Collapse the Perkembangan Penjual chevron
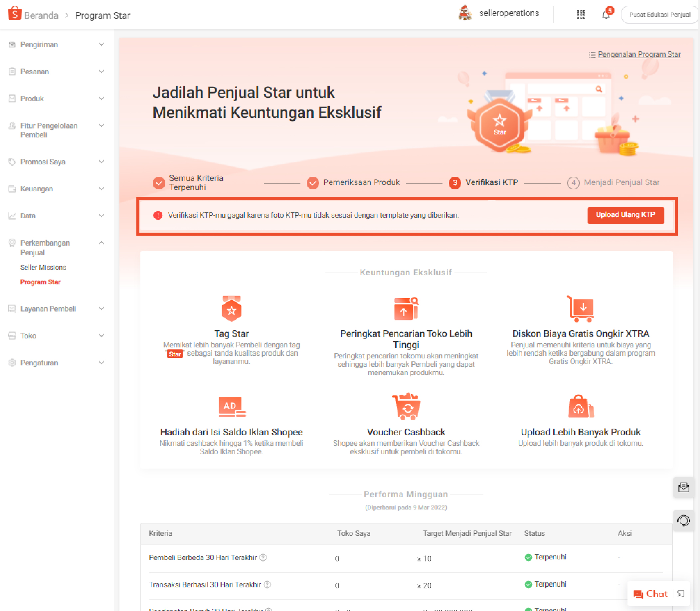 click(x=101, y=243)
